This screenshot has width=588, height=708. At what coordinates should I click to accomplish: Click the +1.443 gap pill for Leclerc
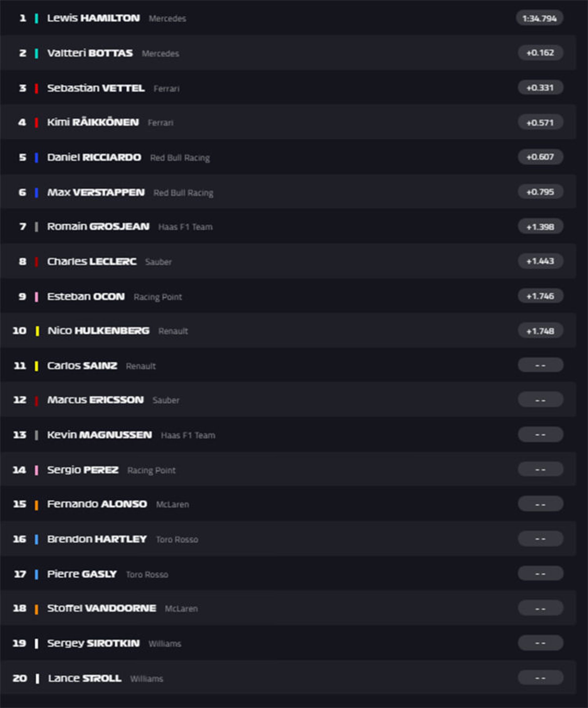click(540, 261)
